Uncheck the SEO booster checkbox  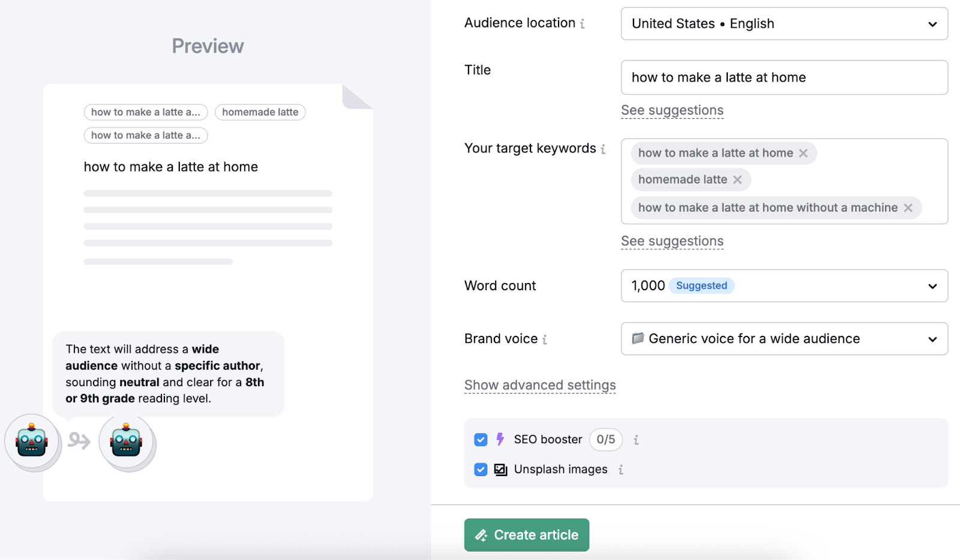tap(481, 439)
